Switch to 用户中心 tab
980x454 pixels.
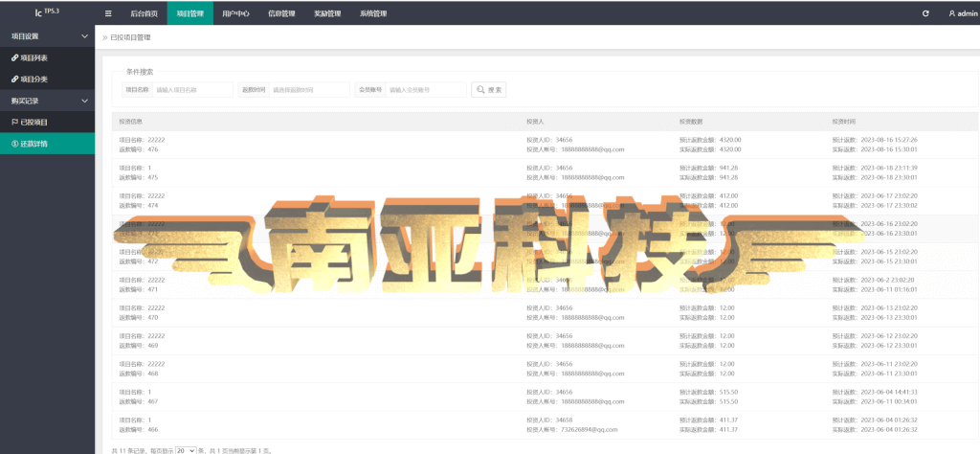[235, 13]
